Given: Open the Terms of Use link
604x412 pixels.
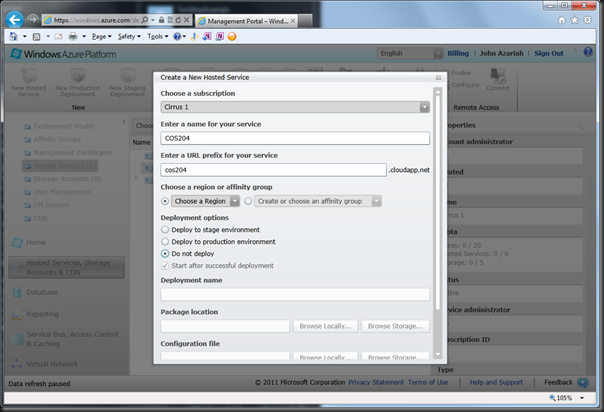Looking at the screenshot, I should [x=428, y=382].
